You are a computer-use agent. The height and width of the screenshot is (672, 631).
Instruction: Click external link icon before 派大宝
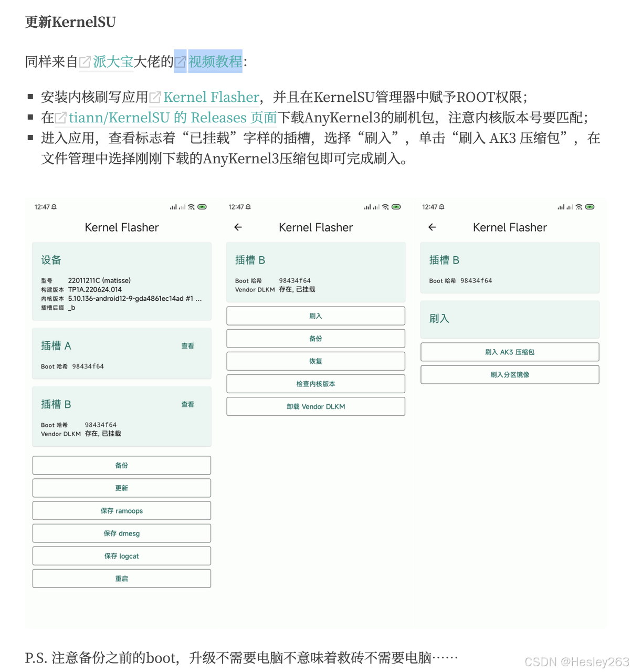click(85, 62)
